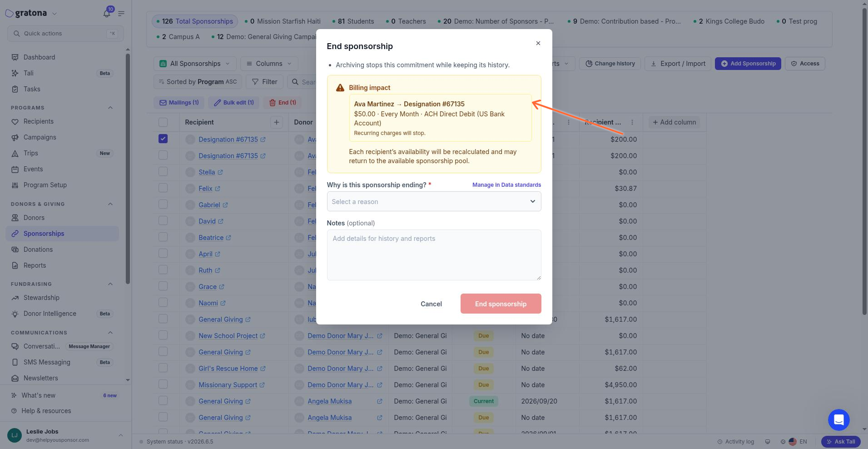Open the notifications bell icon
Image resolution: width=868 pixels, height=449 pixels.
click(x=107, y=13)
